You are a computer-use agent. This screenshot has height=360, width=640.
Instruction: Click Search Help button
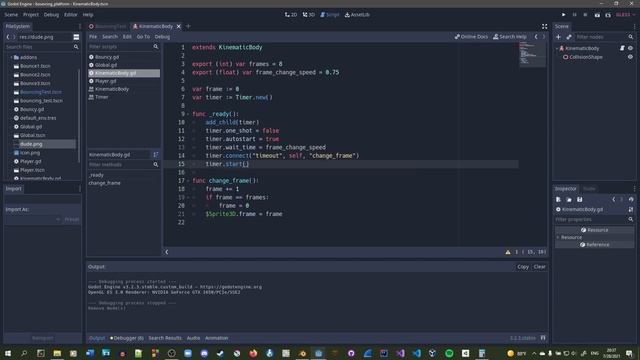tap(510, 37)
